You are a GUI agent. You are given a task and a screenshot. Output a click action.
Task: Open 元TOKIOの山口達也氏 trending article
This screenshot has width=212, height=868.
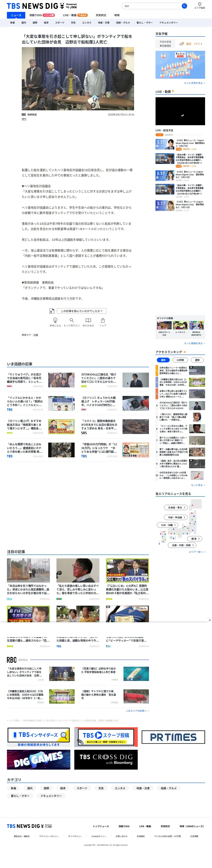pos(115,380)
